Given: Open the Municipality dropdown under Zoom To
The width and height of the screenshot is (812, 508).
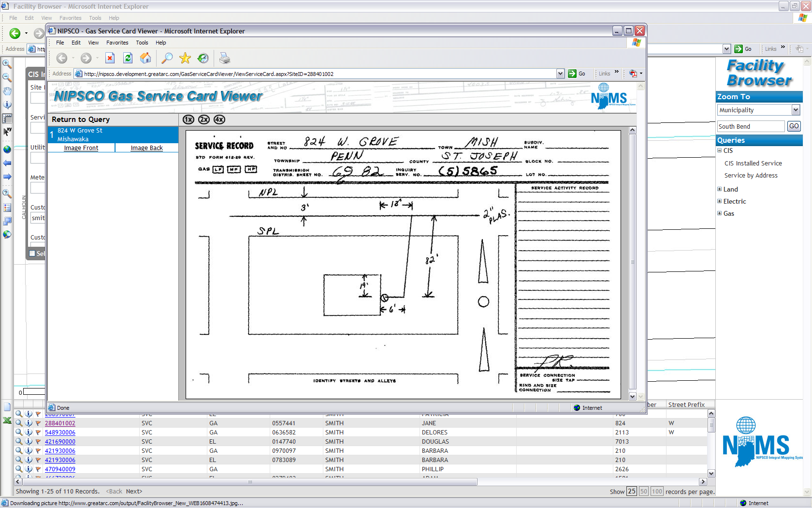Looking at the screenshot, I should (x=796, y=110).
